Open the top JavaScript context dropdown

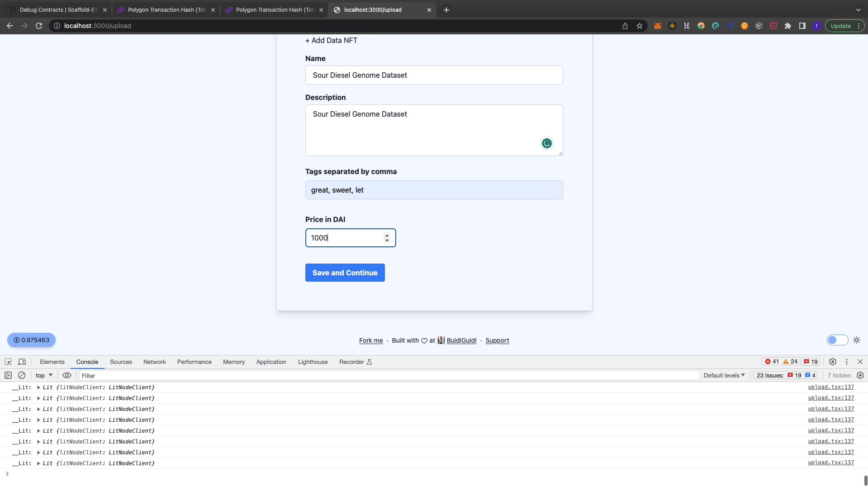pyautogui.click(x=44, y=375)
